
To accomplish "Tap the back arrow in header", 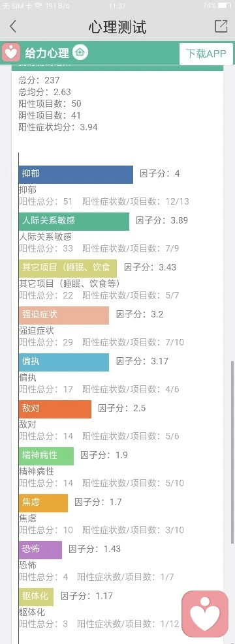I will (x=13, y=27).
